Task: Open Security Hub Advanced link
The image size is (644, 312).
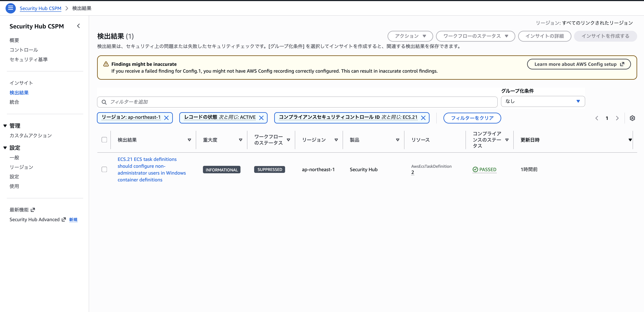Action: pyautogui.click(x=38, y=220)
